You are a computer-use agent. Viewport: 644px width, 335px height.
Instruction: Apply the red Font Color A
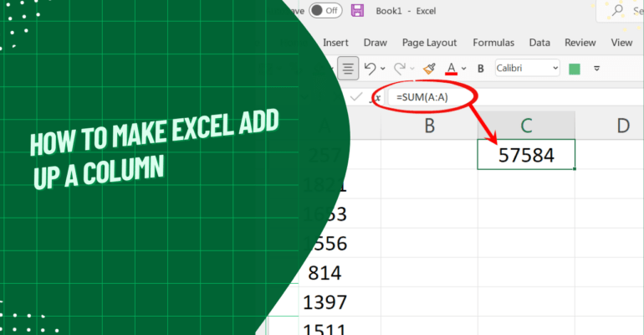452,68
